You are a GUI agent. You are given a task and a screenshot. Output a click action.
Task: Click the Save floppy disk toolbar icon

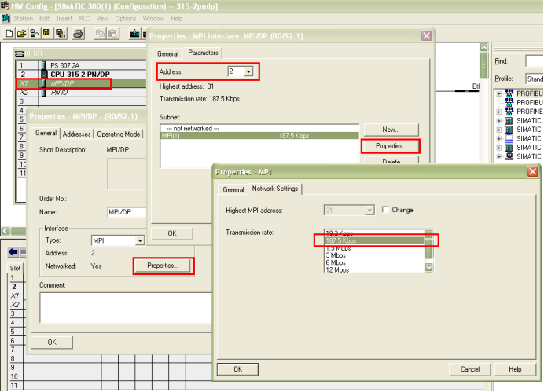(x=46, y=34)
